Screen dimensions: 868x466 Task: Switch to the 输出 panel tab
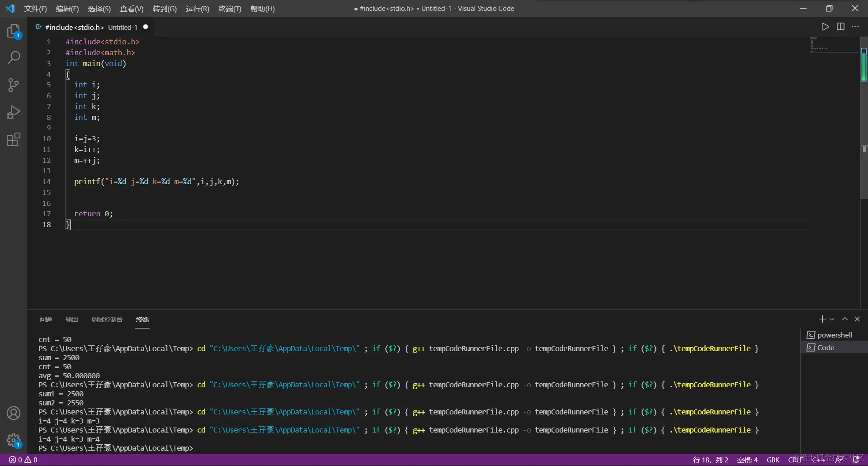point(71,319)
